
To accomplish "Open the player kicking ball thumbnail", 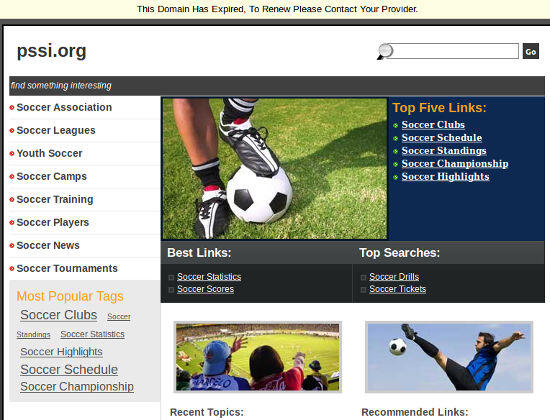I will [x=449, y=357].
